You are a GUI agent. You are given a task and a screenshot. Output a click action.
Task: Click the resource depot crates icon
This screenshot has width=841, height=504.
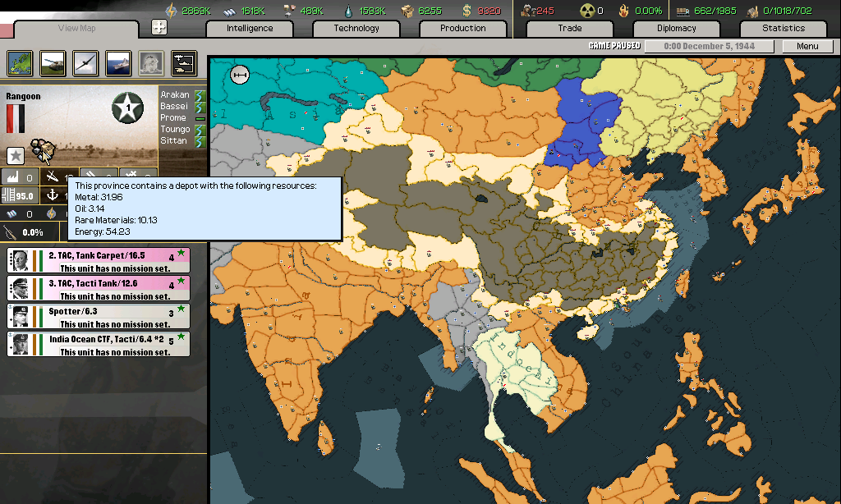point(41,150)
